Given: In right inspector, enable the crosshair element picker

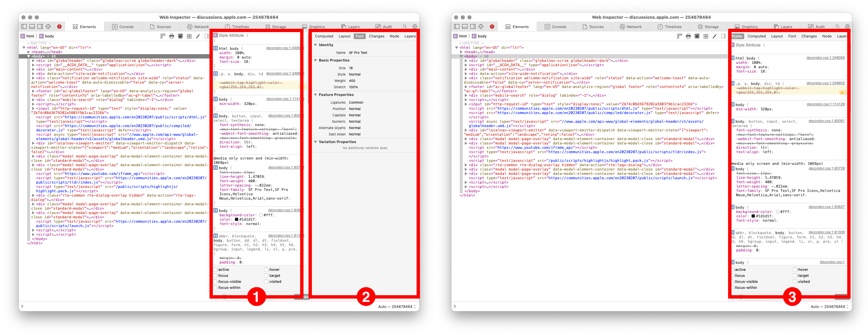Looking at the screenshot, I should coord(481,26).
